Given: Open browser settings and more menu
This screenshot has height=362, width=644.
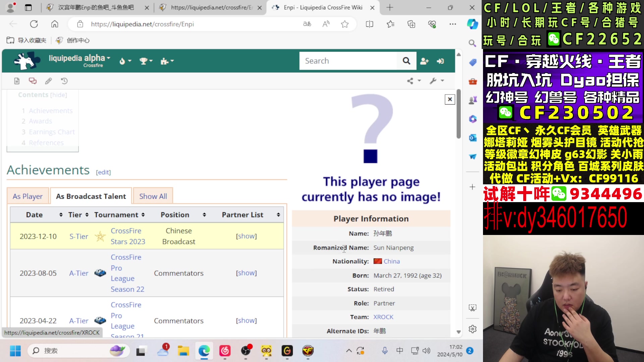Looking at the screenshot, I should 453,24.
